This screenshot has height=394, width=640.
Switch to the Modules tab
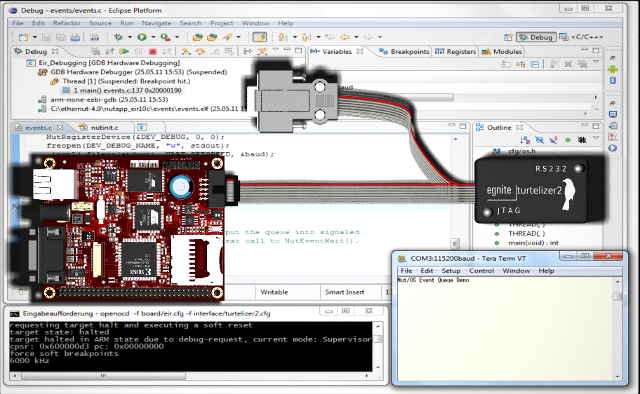pyautogui.click(x=502, y=51)
